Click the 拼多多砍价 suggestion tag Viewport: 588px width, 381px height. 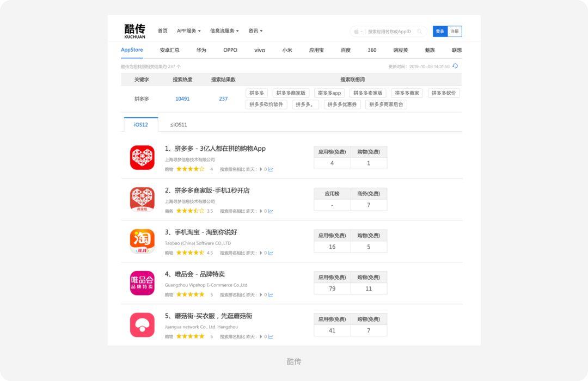[444, 93]
